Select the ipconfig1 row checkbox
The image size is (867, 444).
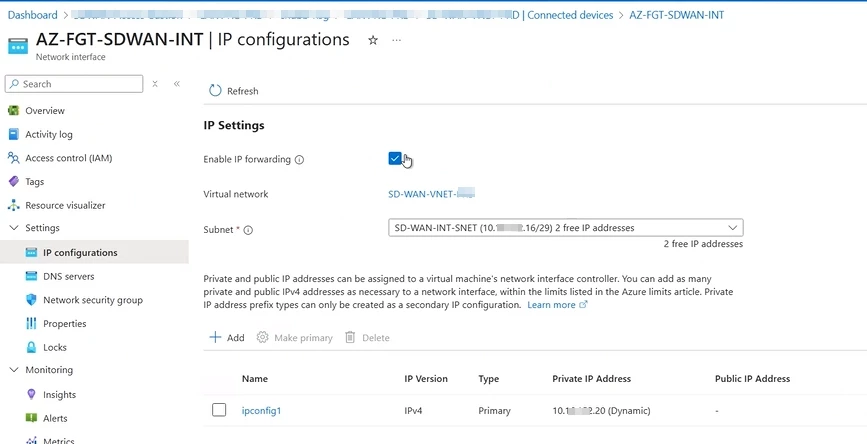pos(219,410)
